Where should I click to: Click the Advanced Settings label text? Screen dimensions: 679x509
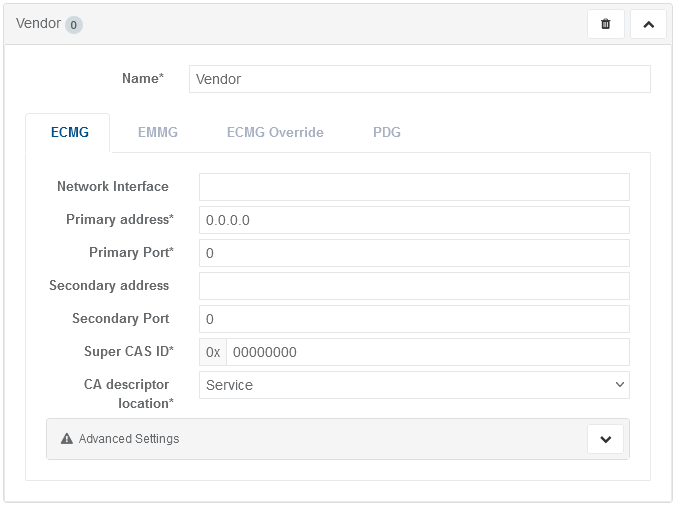pyautogui.click(x=129, y=439)
